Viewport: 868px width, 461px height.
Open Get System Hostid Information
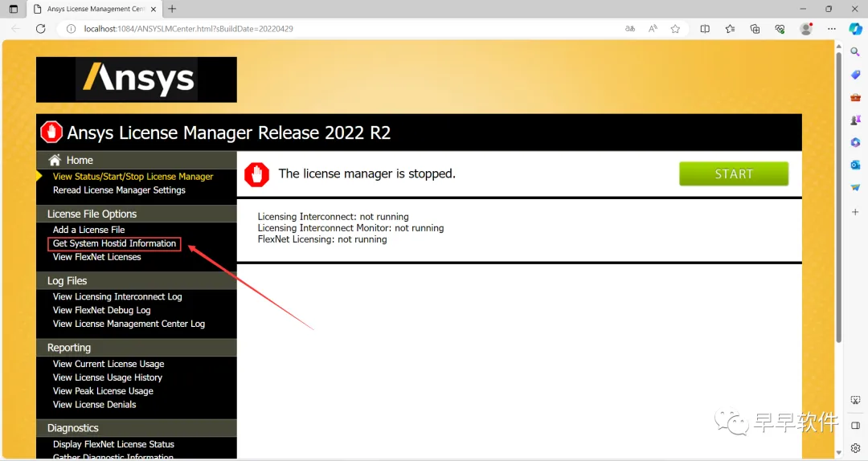[x=114, y=243]
